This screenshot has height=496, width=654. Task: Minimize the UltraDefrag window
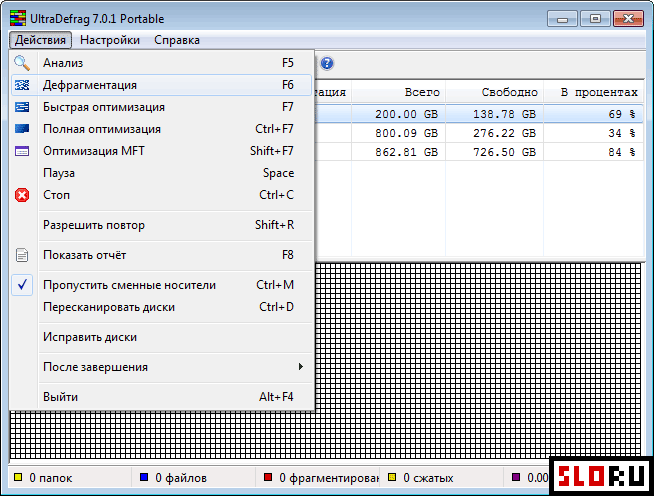562,19
